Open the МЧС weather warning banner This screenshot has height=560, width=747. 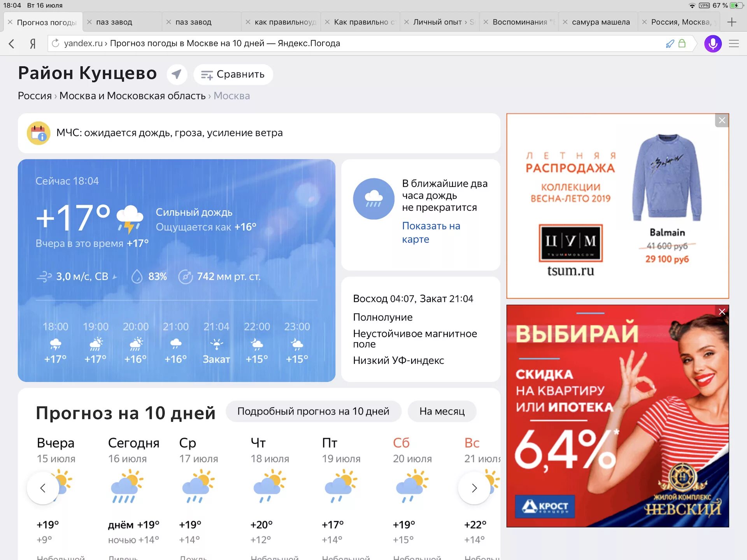click(259, 133)
